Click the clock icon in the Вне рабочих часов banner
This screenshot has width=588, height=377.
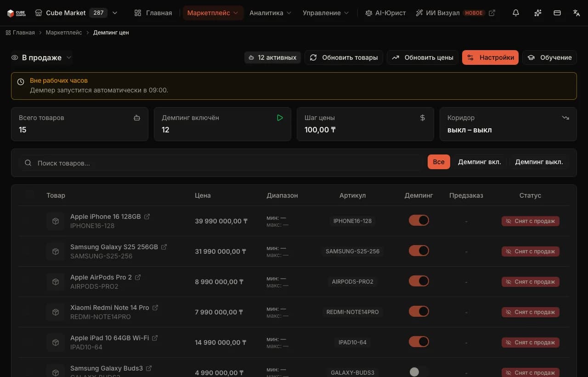point(21,82)
